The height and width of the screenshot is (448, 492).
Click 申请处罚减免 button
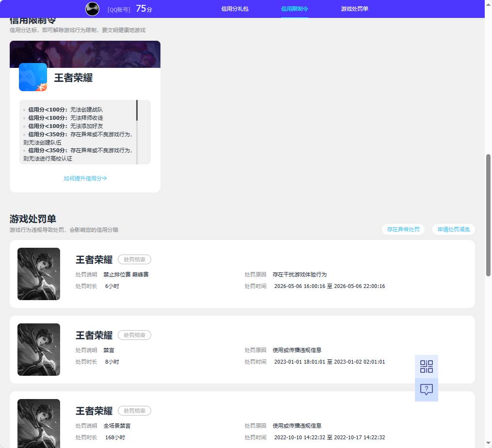454,229
